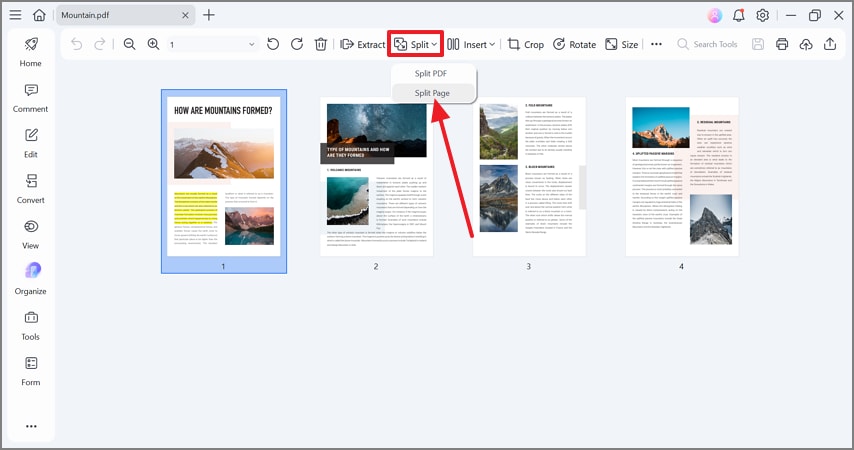Show more toolbar options
Image resolution: width=854 pixels, height=450 pixels.
click(656, 44)
